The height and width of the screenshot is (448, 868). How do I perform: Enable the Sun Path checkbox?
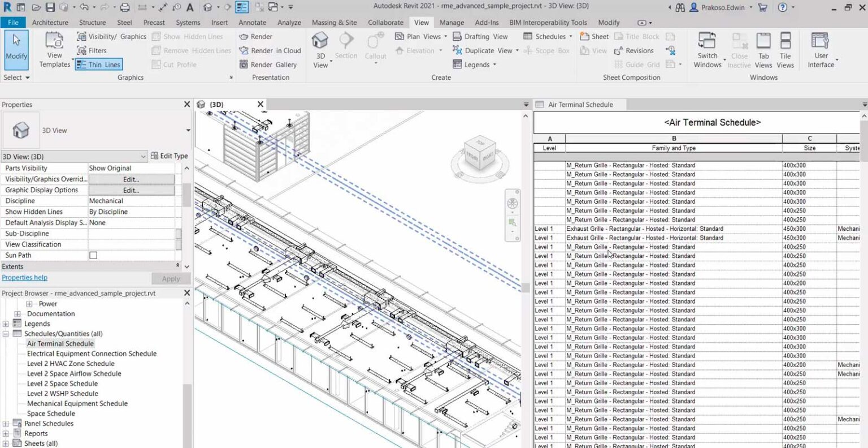tap(92, 255)
